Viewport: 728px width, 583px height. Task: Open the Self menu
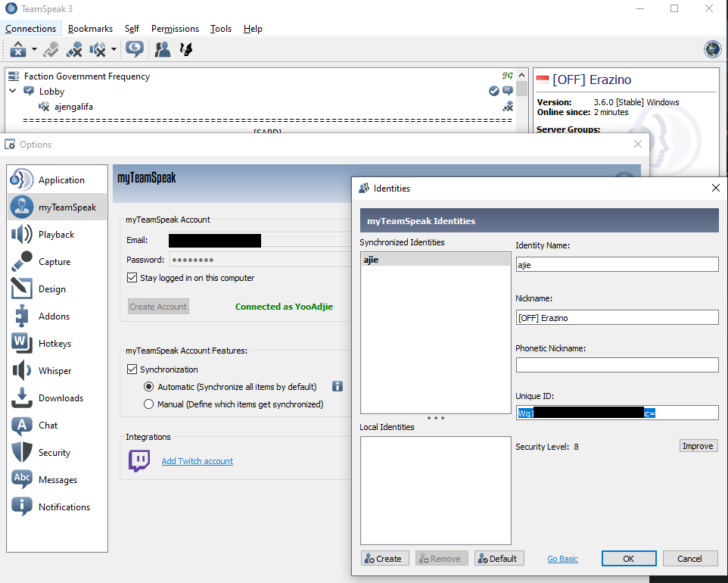tap(132, 29)
